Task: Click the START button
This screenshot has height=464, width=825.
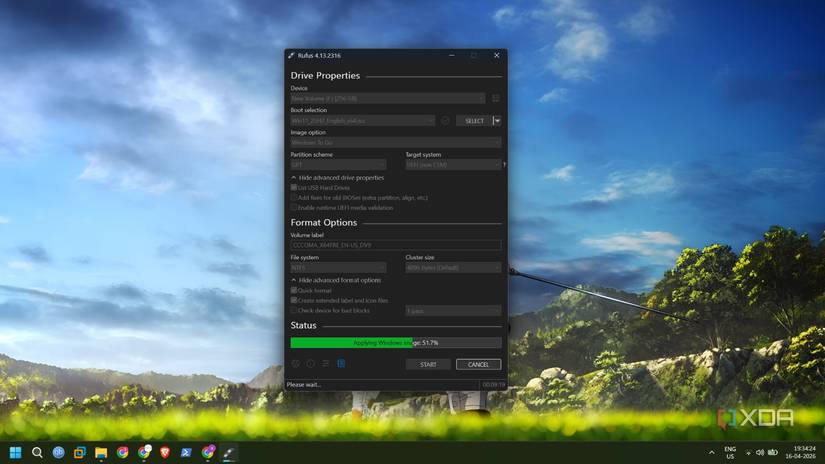Action: pos(428,364)
